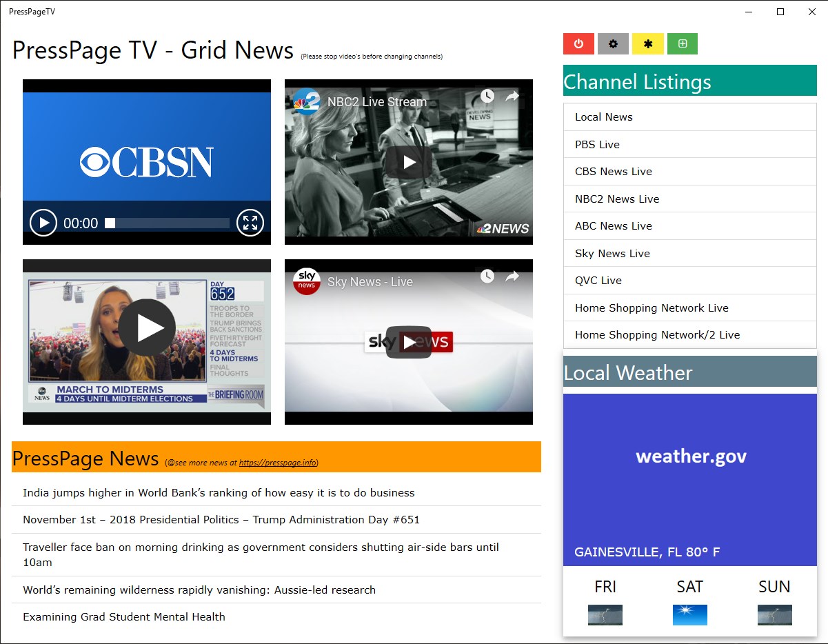Maximize the PressPageTV window

[x=780, y=12]
